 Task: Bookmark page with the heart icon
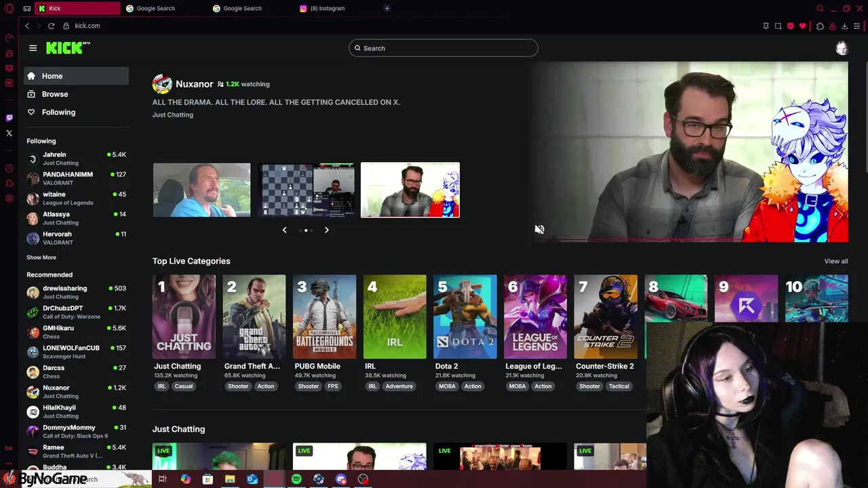coord(802,26)
